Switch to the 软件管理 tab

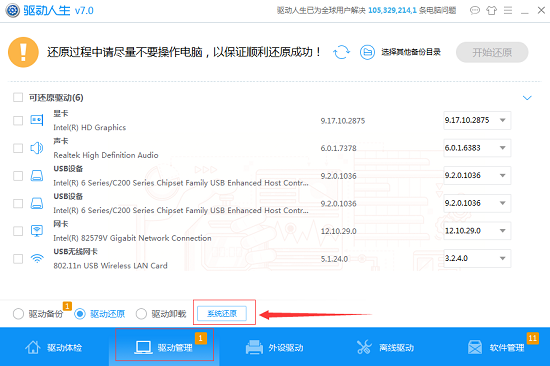(495, 347)
